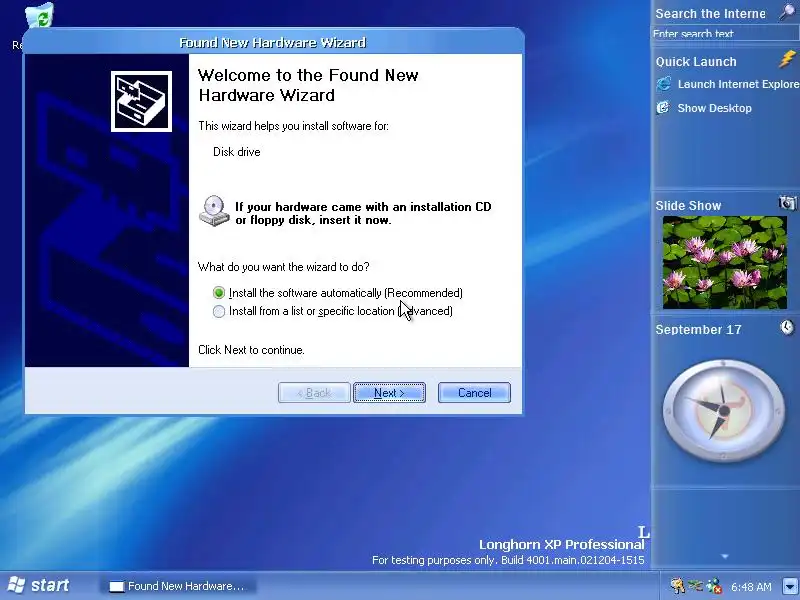Screen dimensions: 800x600
Task: Click Next to continue the wizard
Action: point(389,393)
